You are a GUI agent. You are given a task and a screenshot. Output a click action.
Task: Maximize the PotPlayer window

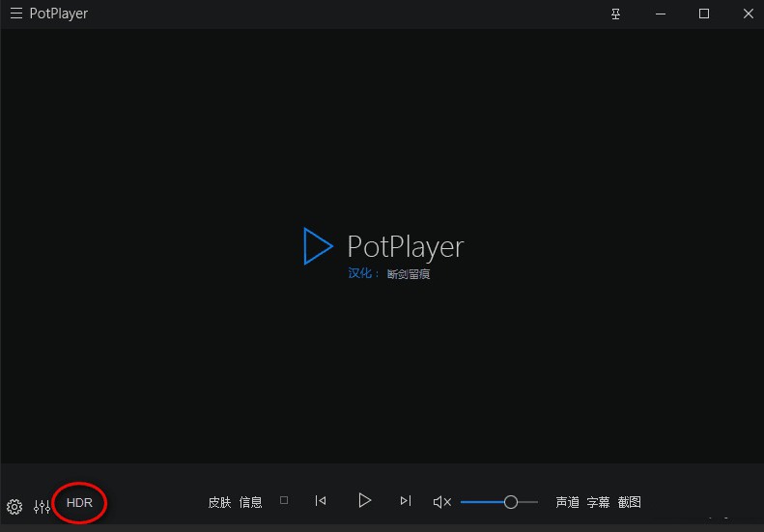(704, 14)
